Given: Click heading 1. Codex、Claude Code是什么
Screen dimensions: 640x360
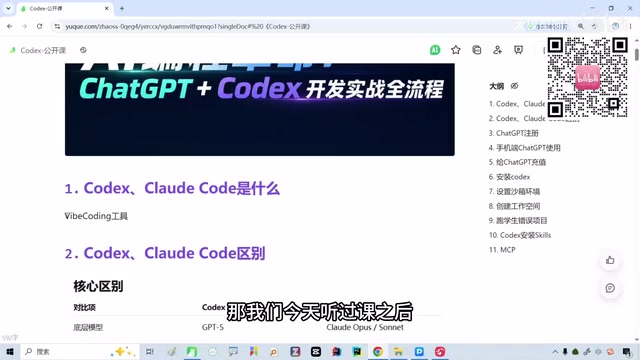Looking at the screenshot, I should pyautogui.click(x=172, y=189).
